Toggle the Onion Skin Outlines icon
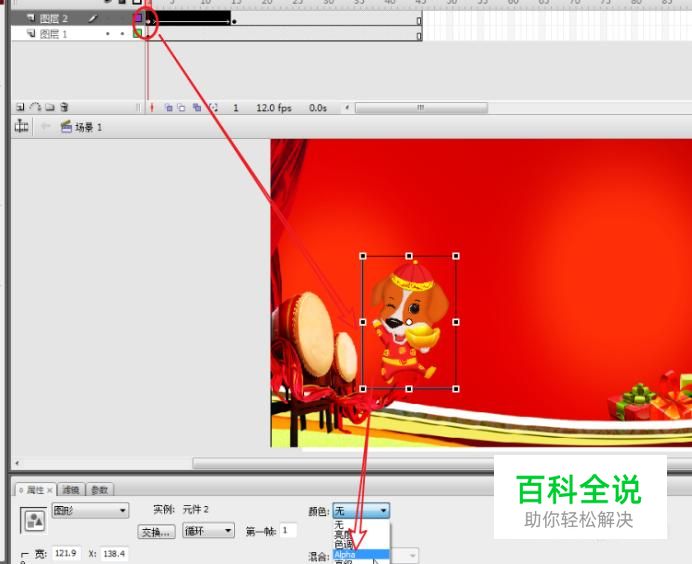The image size is (692, 564). click(181, 107)
